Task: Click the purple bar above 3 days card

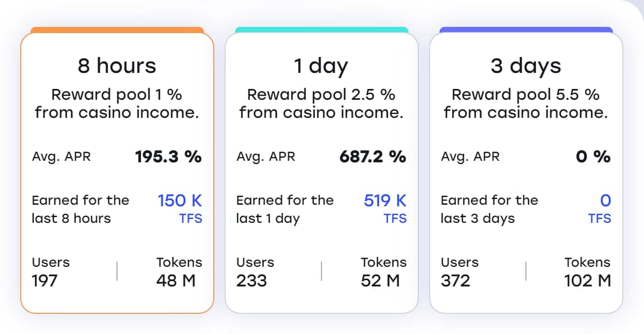Action: 526,29
